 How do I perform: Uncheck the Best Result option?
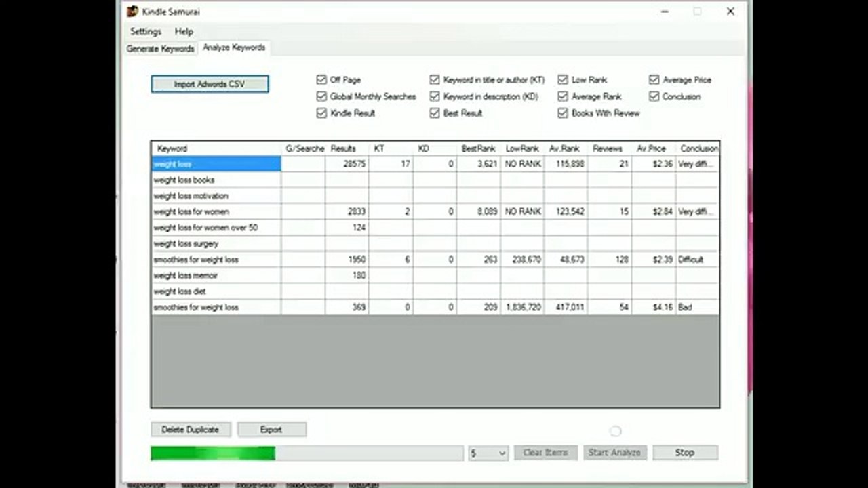[435, 113]
